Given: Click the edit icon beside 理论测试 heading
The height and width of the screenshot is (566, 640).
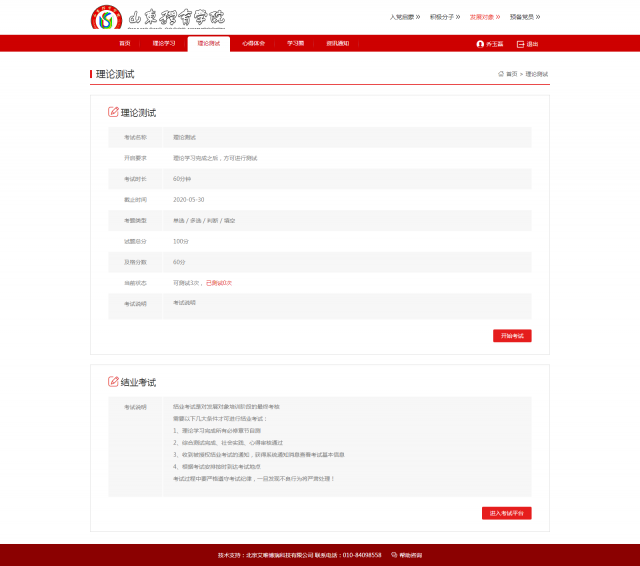Looking at the screenshot, I should tap(113, 112).
